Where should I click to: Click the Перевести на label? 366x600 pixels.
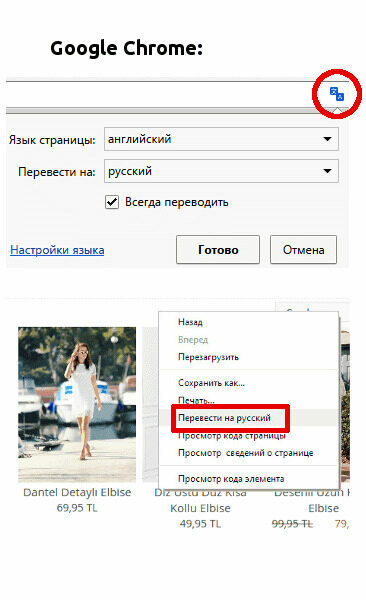coord(57,172)
